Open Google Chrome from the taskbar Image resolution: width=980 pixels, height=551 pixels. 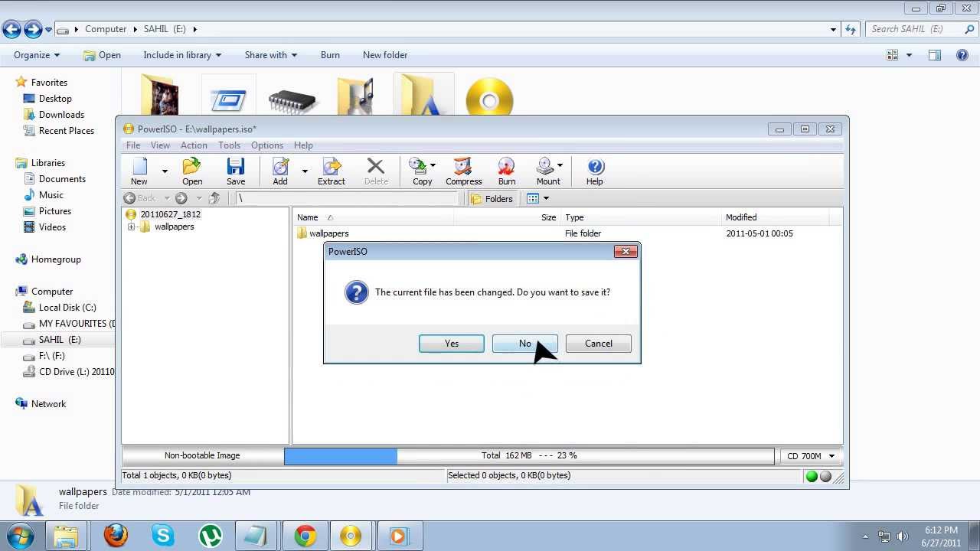coord(305,535)
